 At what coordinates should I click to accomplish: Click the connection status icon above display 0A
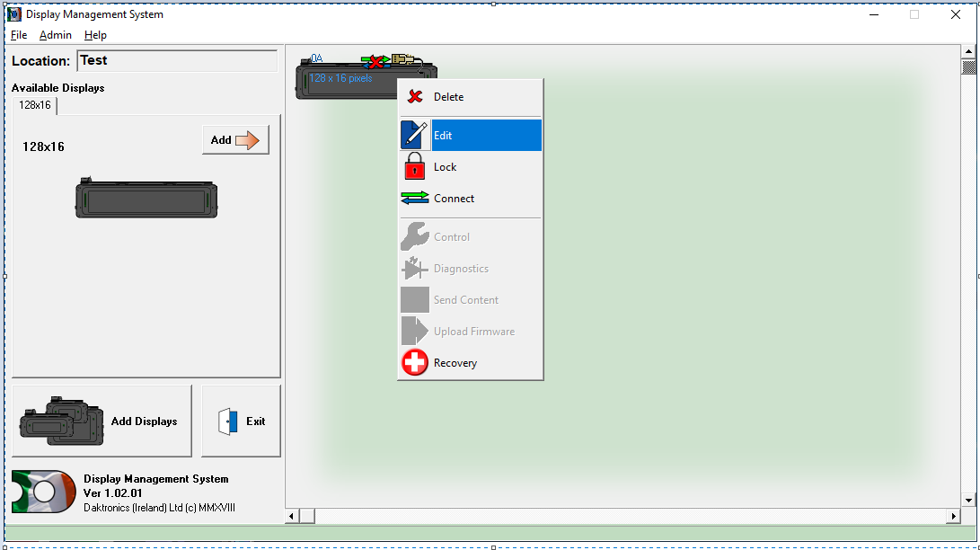point(376,61)
